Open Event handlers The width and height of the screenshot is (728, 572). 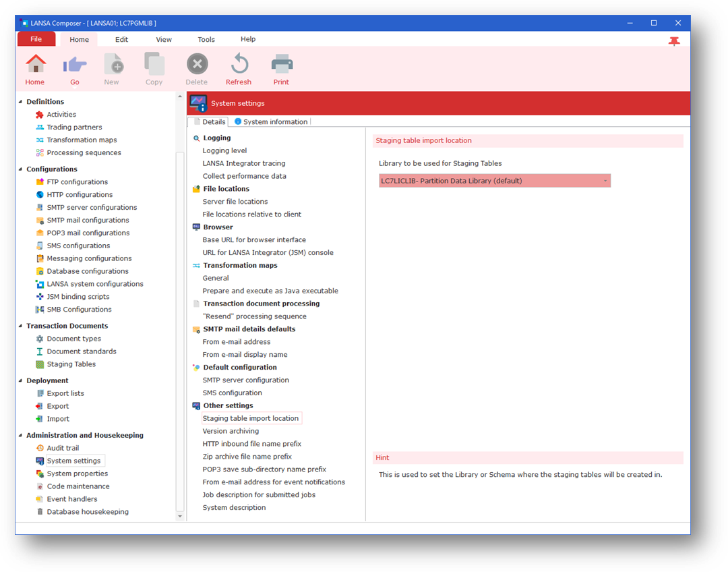click(x=72, y=499)
